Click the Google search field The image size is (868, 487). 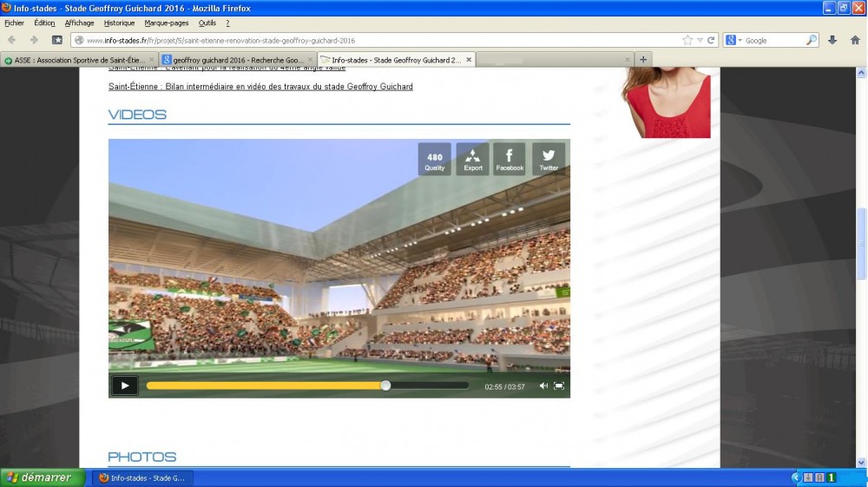(774, 41)
